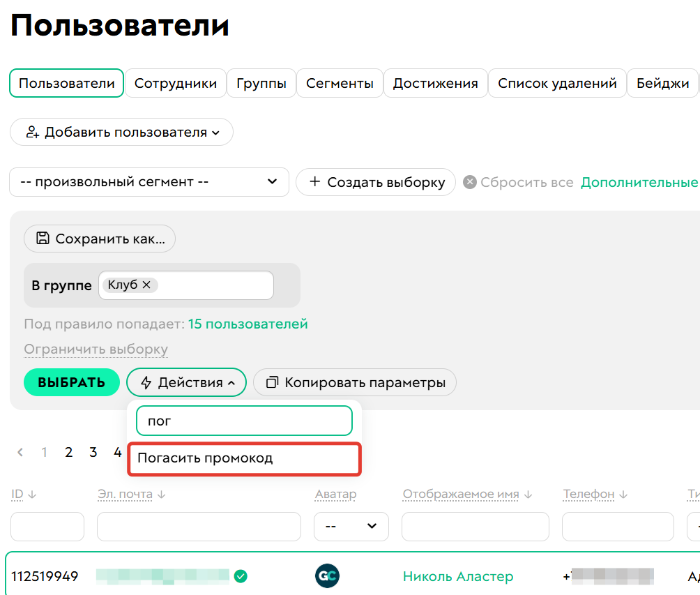Click the green verified checkmark next to the email
Image resolution: width=700 pixels, height=595 pixels.
241,577
